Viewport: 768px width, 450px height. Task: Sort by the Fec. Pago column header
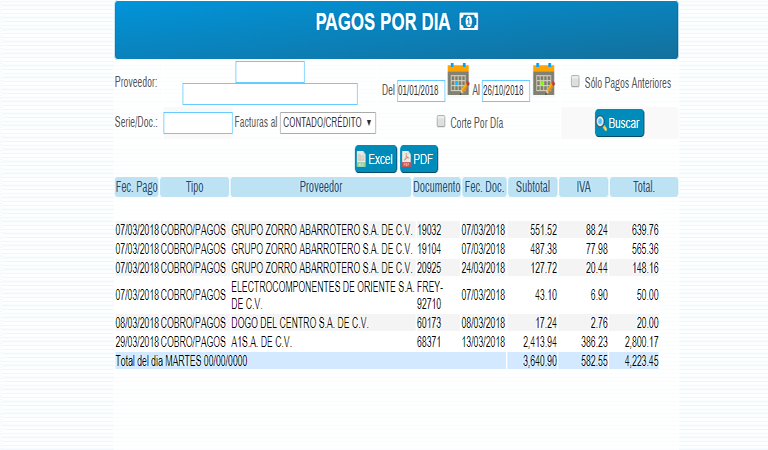pos(136,187)
